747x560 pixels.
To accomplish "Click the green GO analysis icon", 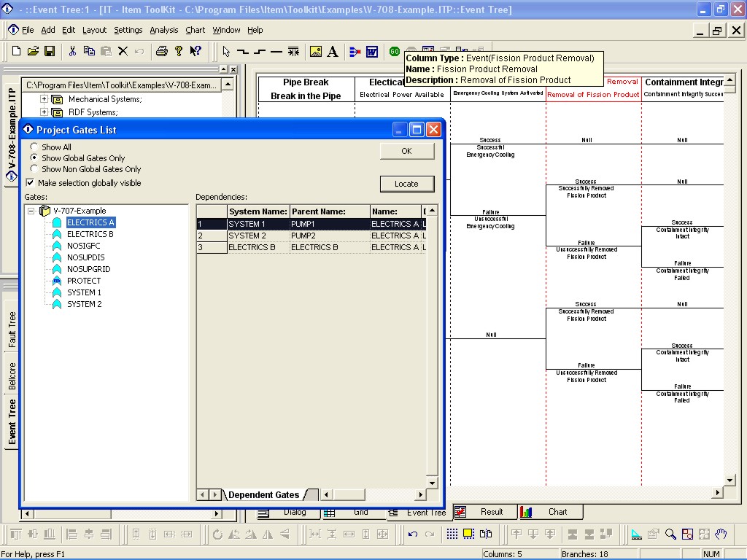I will 395,52.
